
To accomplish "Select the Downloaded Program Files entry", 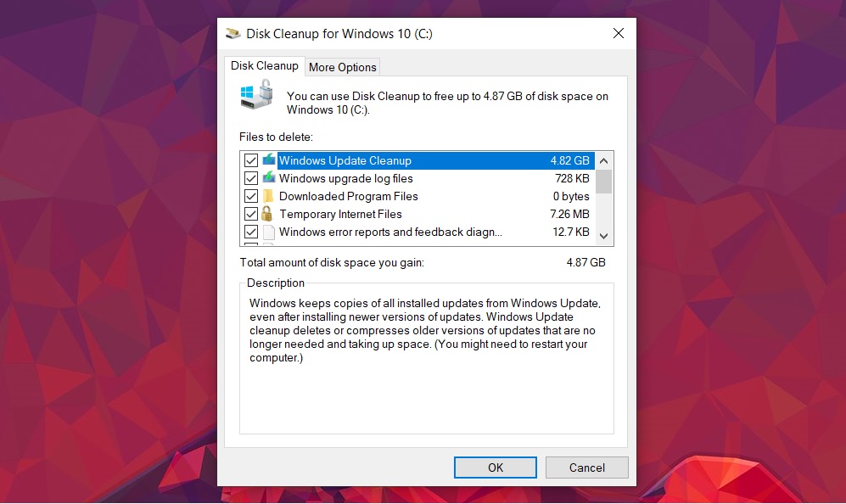I will tap(349, 196).
